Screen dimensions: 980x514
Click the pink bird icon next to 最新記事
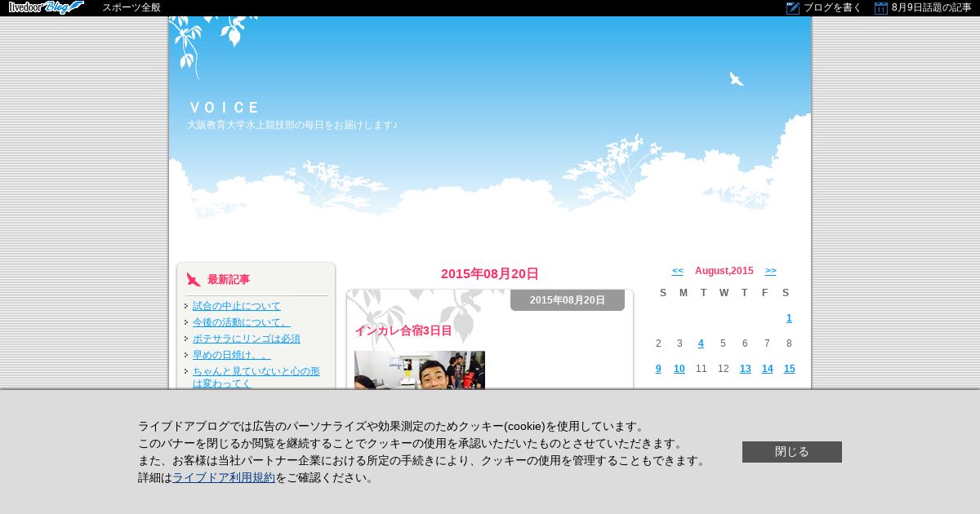[194, 279]
